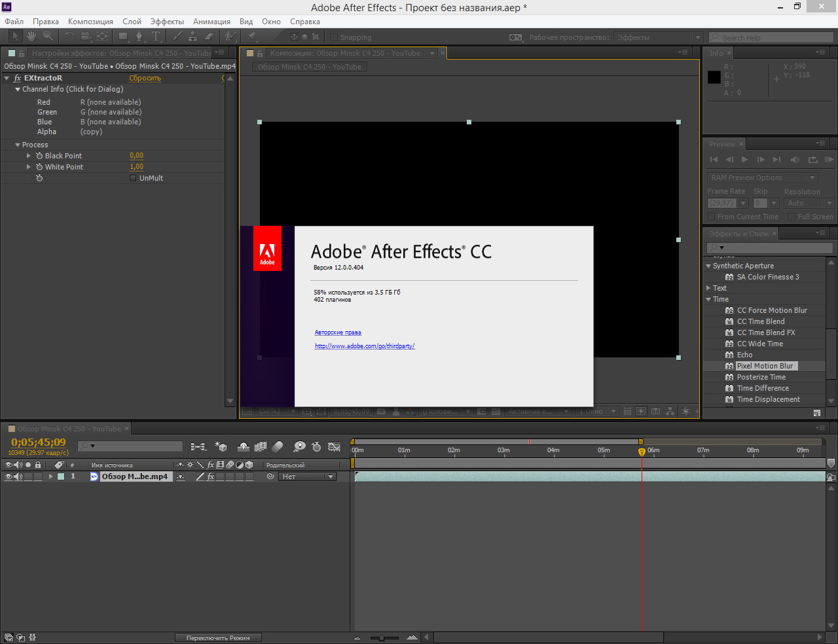Hide video of Обзор M...be.mp4 layer
The width and height of the screenshot is (838, 644).
tap(9, 476)
